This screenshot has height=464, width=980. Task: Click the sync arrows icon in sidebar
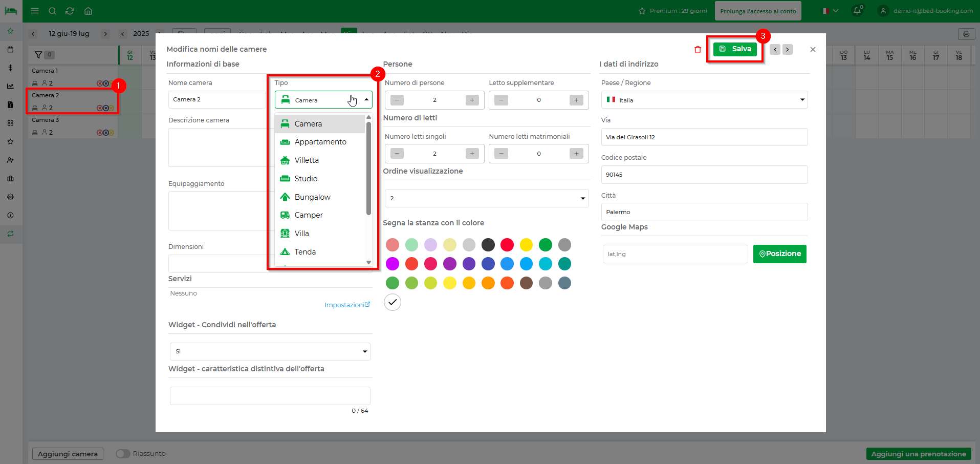click(x=10, y=234)
